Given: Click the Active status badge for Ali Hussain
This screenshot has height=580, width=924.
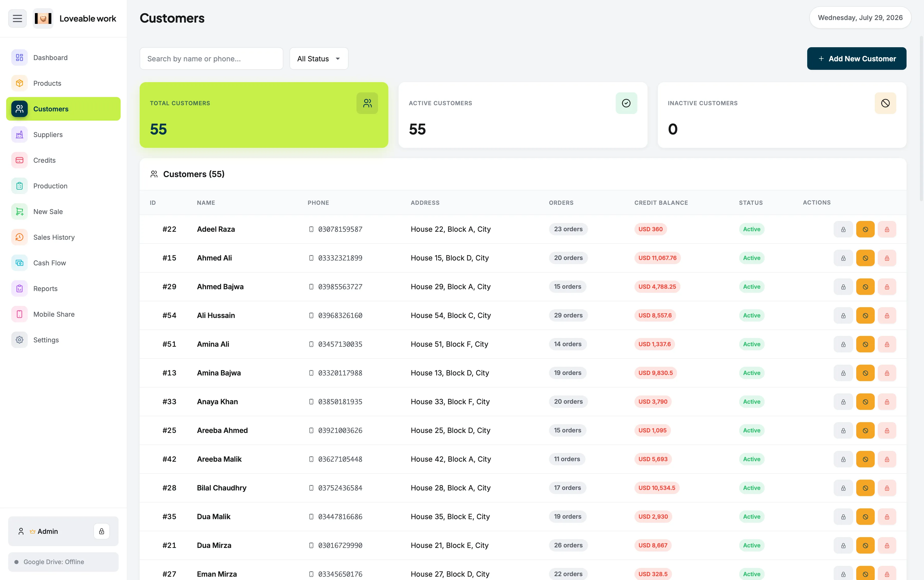Looking at the screenshot, I should click(752, 315).
